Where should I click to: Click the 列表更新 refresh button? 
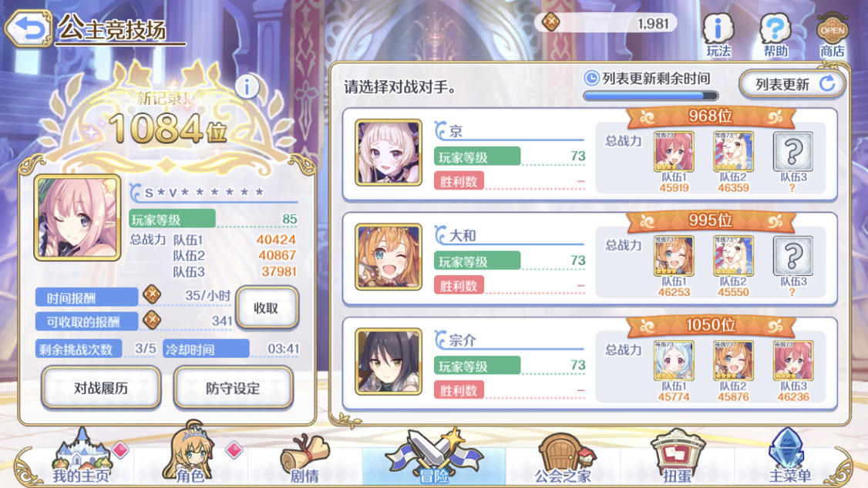(x=792, y=84)
